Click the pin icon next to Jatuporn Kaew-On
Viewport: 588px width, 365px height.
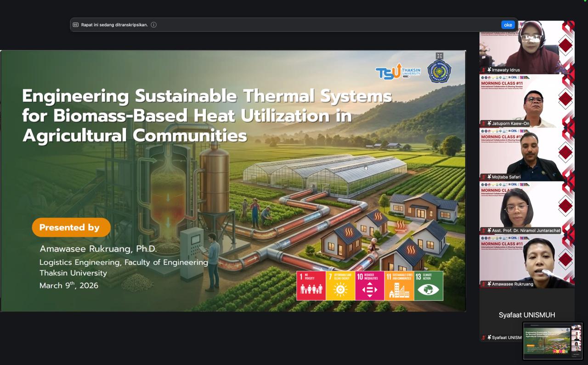tap(489, 124)
